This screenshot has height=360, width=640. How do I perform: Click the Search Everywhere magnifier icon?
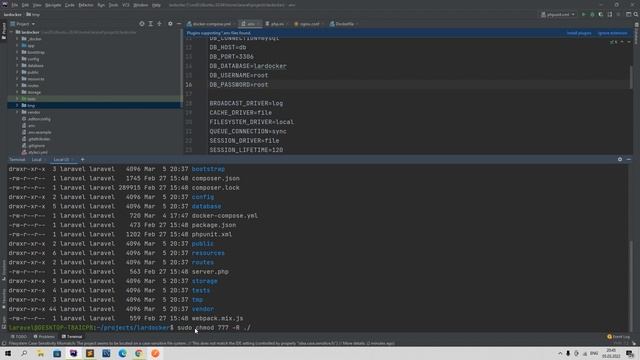(x=636, y=14)
